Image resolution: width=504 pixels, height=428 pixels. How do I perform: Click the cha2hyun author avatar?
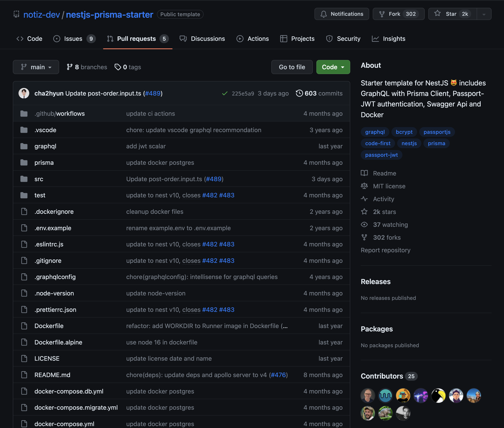24,93
